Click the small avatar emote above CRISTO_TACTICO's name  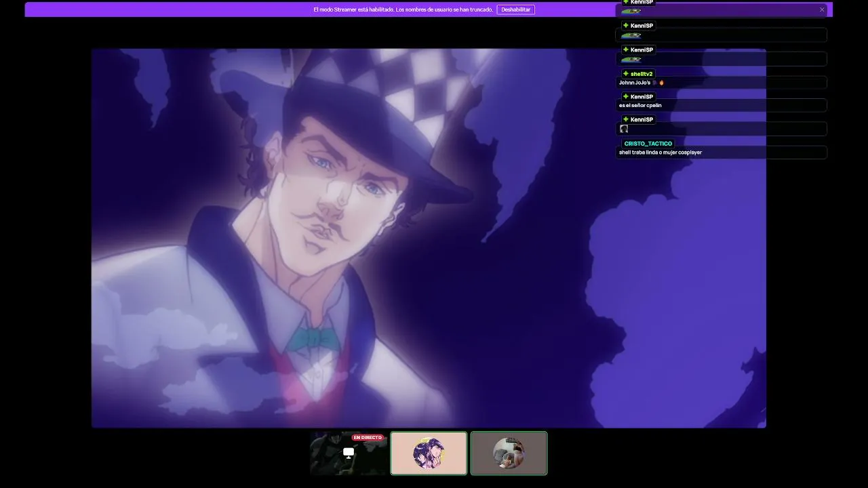(624, 129)
